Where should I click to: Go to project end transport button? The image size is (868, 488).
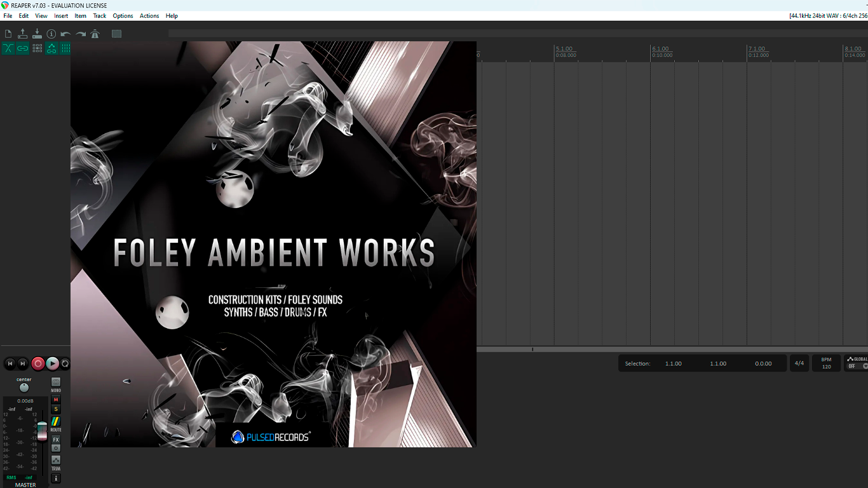click(23, 363)
